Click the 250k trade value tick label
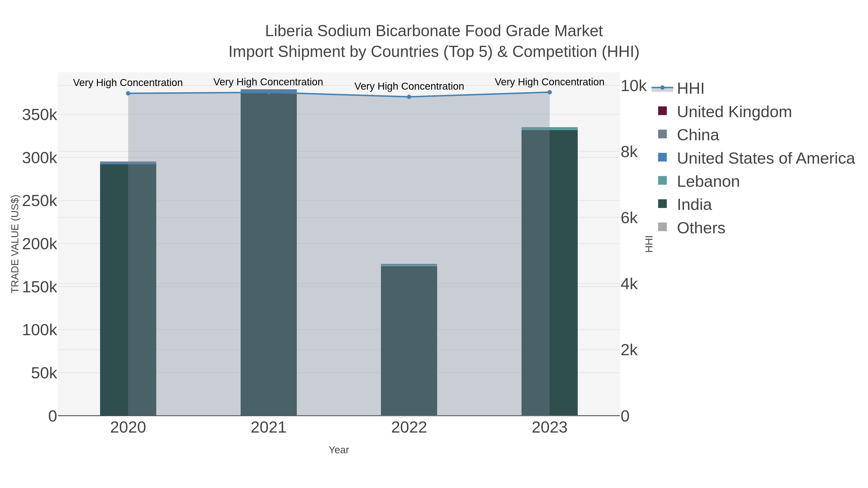This screenshot has height=488, width=868. click(40, 201)
